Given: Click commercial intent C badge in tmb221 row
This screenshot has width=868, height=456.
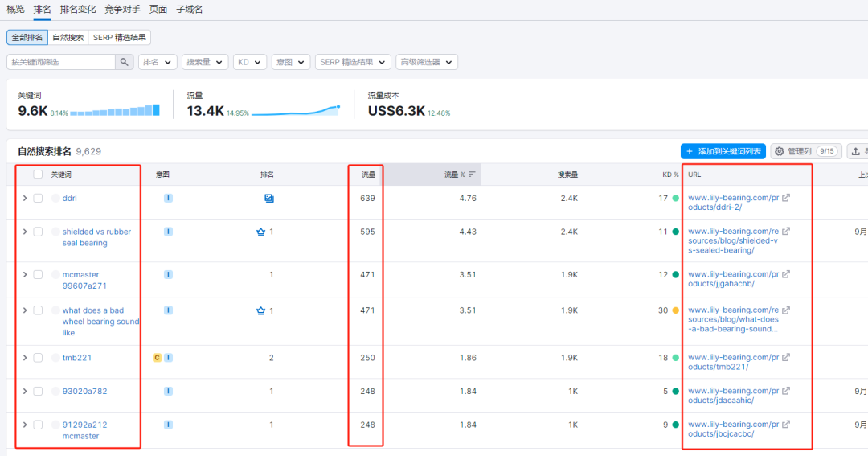Looking at the screenshot, I should [x=158, y=358].
